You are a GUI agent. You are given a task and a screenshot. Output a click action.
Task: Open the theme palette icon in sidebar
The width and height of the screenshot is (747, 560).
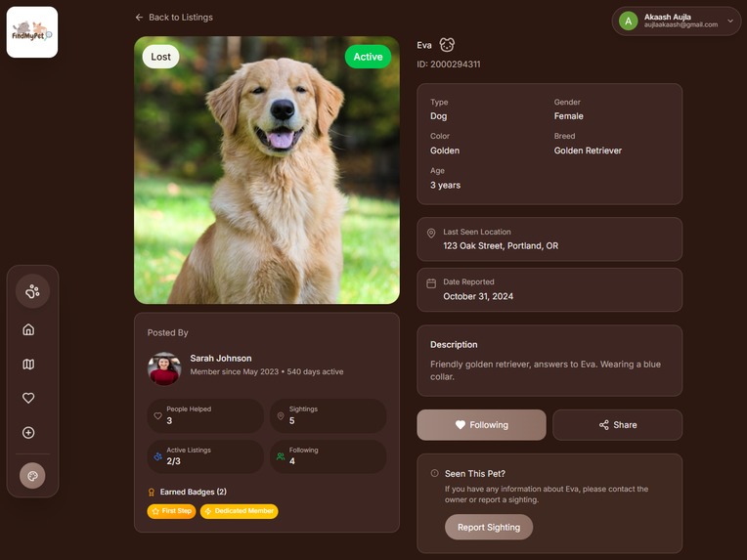32,476
